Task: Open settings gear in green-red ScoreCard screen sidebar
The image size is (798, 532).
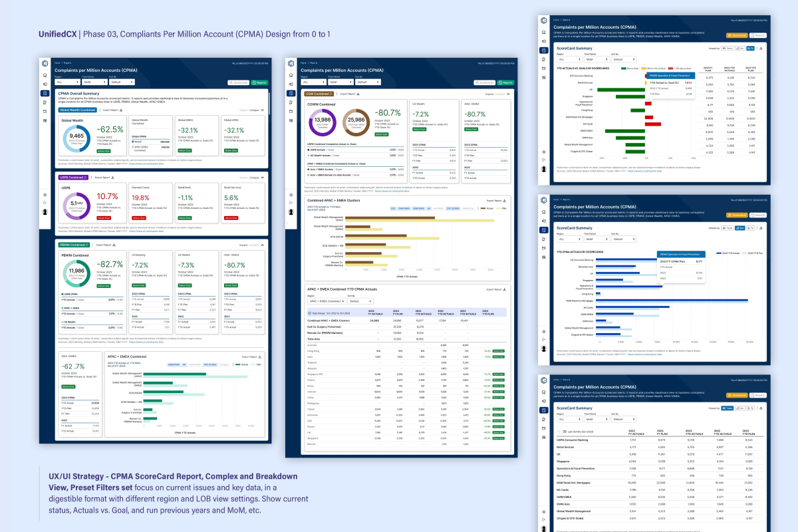Action: (x=544, y=152)
